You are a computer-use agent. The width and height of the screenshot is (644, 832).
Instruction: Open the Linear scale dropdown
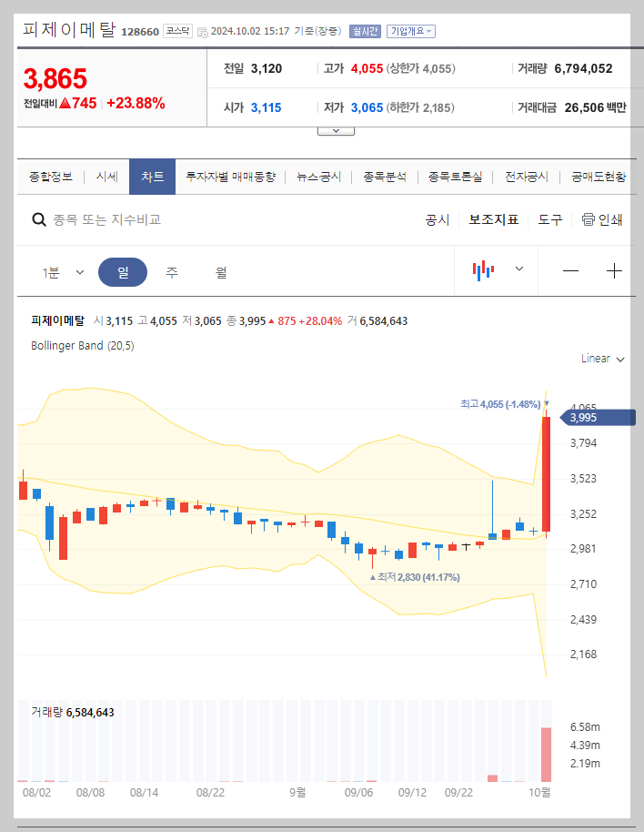pos(601,359)
